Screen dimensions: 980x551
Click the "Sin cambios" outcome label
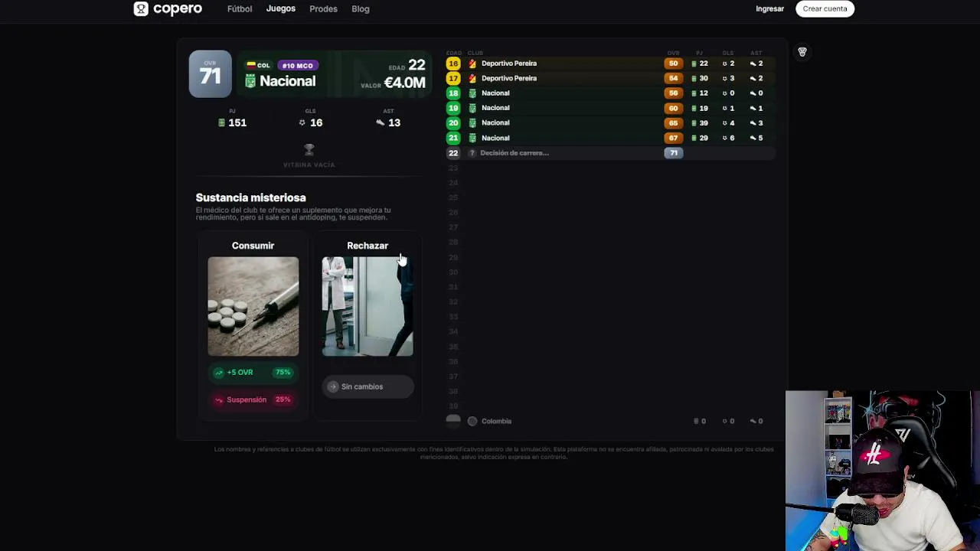362,386
